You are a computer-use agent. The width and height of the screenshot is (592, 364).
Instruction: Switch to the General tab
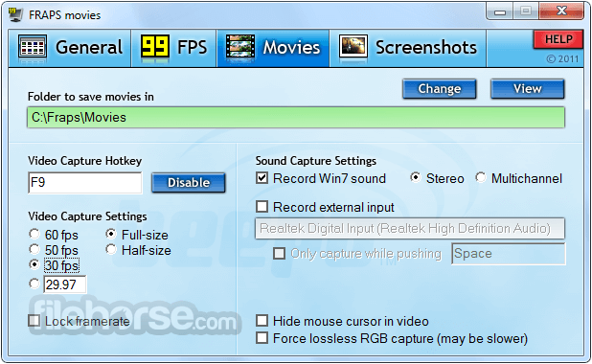click(x=70, y=48)
